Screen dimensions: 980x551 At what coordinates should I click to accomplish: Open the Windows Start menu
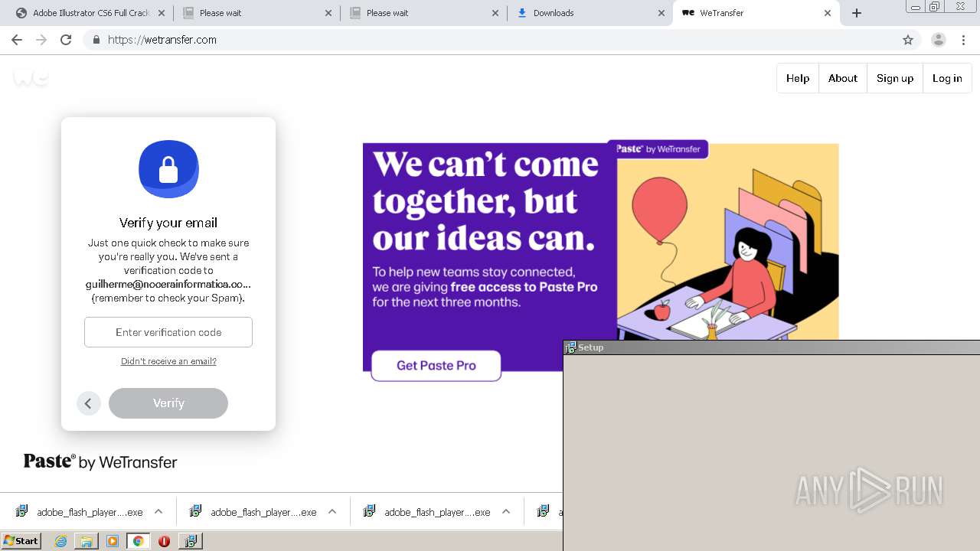coord(21,541)
